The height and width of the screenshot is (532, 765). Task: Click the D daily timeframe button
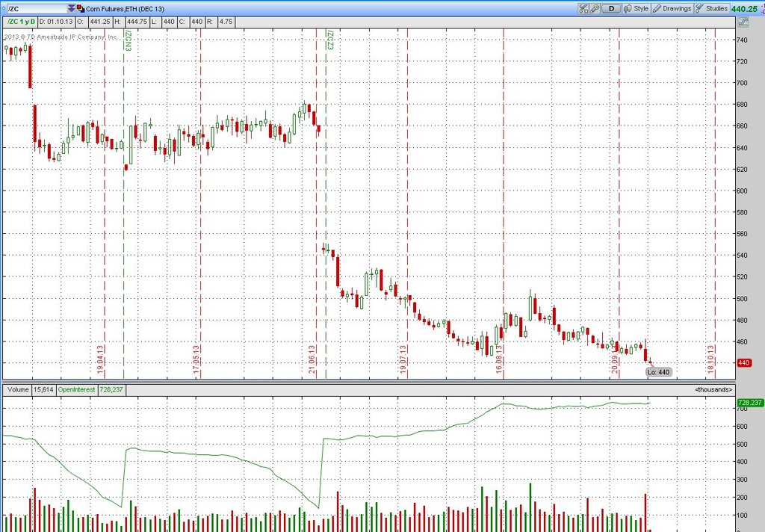click(611, 9)
